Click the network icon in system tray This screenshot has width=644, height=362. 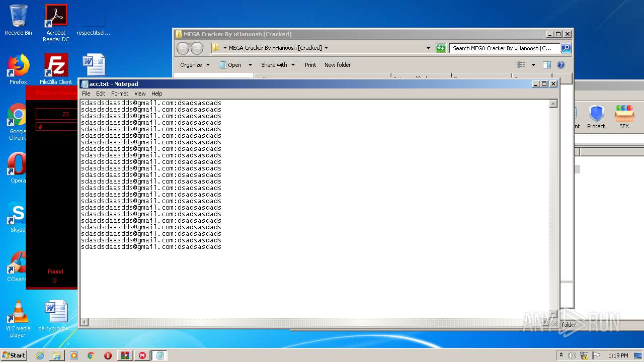click(x=584, y=355)
